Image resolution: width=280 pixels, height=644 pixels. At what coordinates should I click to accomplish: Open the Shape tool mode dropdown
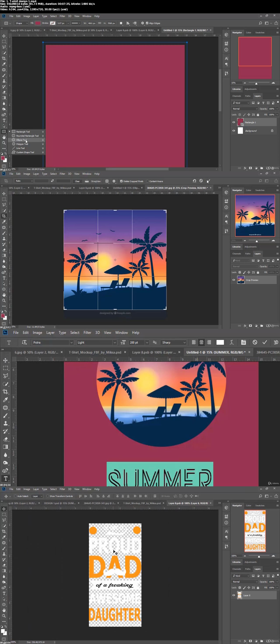[x=21, y=23]
